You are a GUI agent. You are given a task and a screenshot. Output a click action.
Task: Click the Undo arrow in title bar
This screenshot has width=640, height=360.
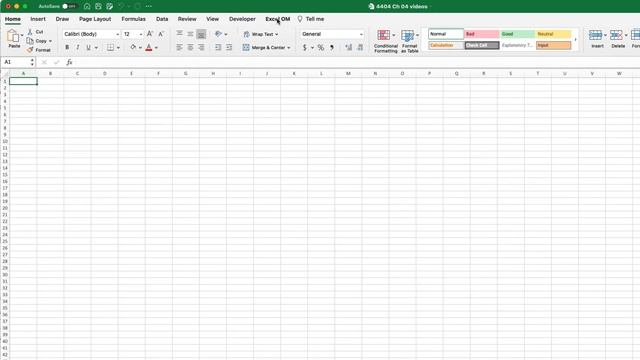coord(121,7)
